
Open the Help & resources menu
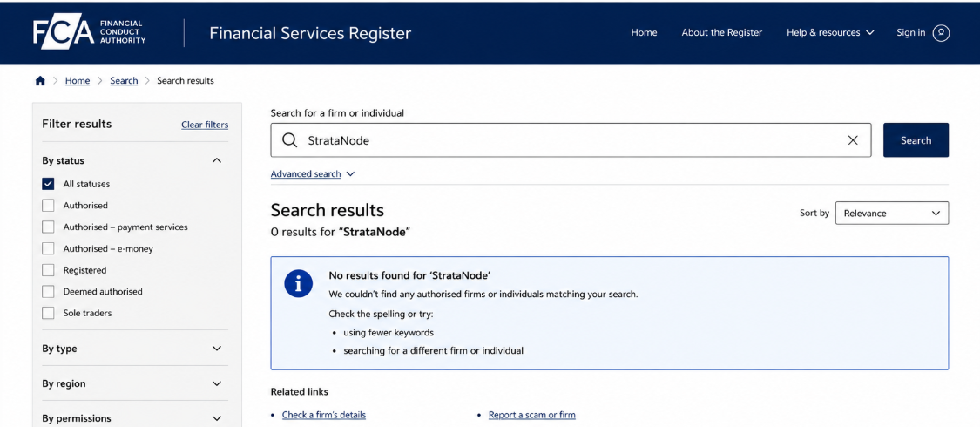(830, 33)
